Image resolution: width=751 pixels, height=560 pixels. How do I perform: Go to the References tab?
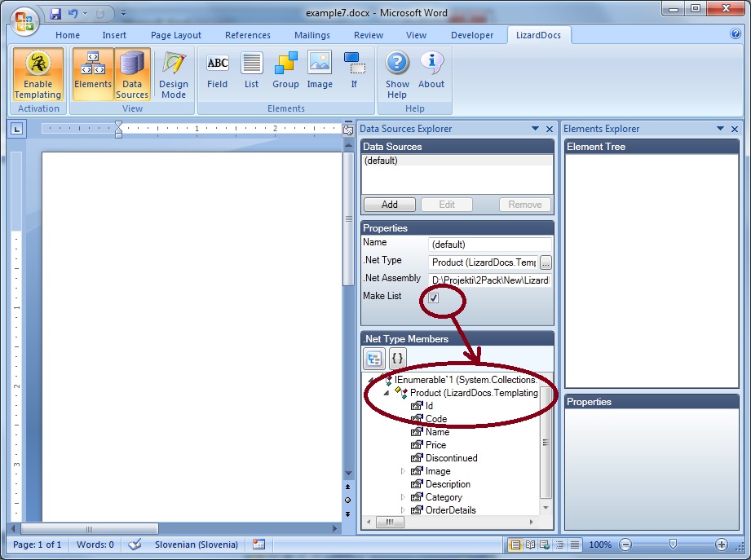248,35
